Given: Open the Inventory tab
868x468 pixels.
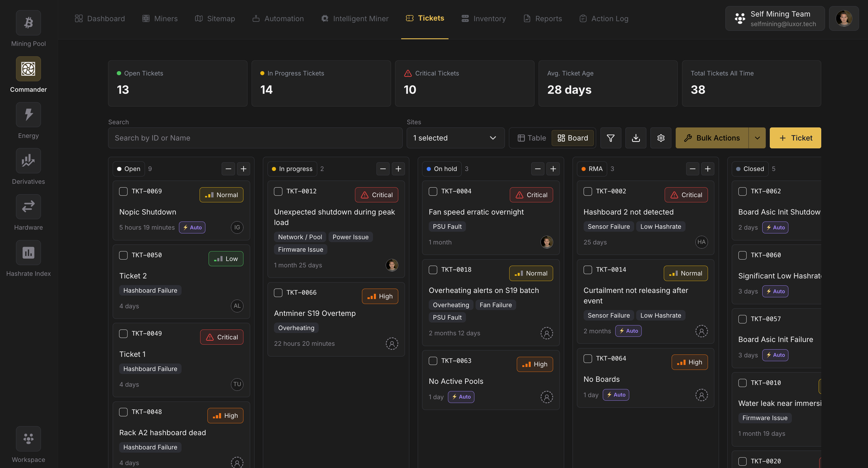Looking at the screenshot, I should [484, 19].
